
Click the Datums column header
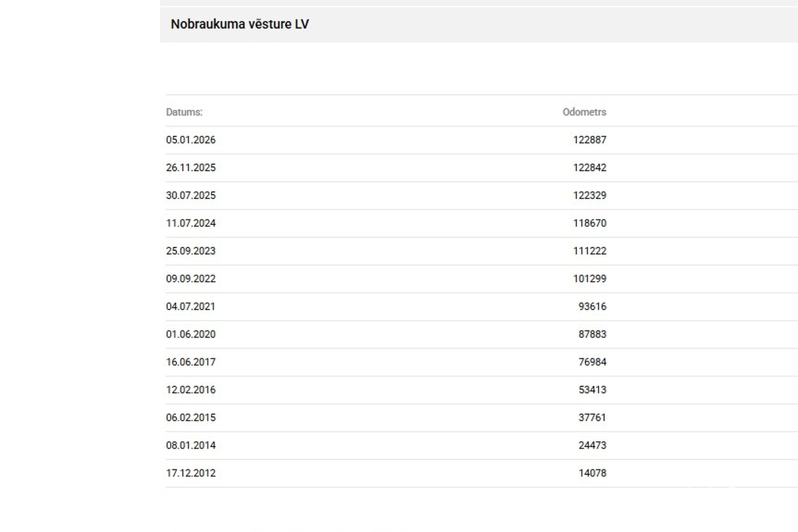(184, 112)
